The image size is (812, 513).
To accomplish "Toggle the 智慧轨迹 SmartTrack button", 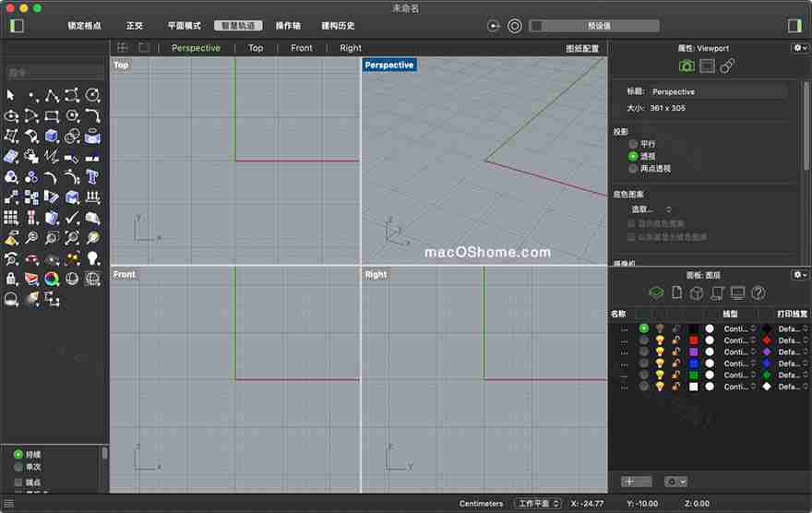I will pyautogui.click(x=238, y=26).
